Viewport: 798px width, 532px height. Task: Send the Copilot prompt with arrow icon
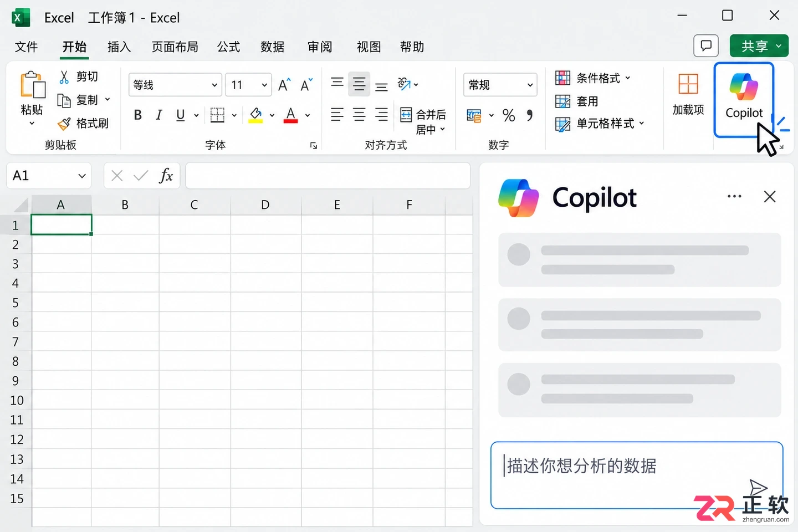758,488
